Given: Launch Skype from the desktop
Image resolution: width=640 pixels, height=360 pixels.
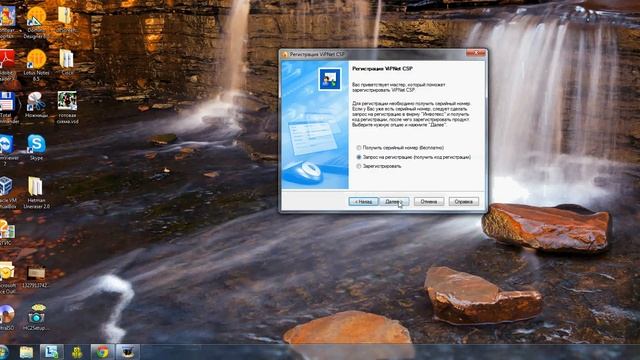Looking at the screenshot, I should pos(36,147).
